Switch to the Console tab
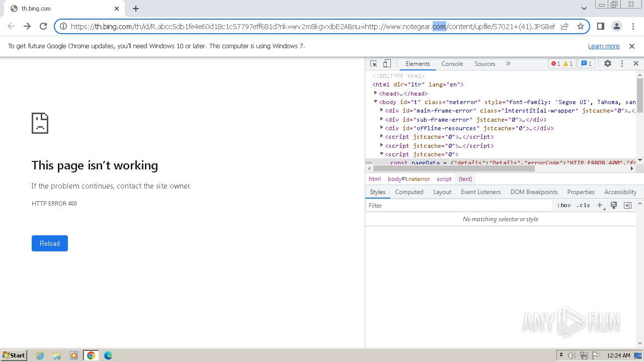 point(452,64)
